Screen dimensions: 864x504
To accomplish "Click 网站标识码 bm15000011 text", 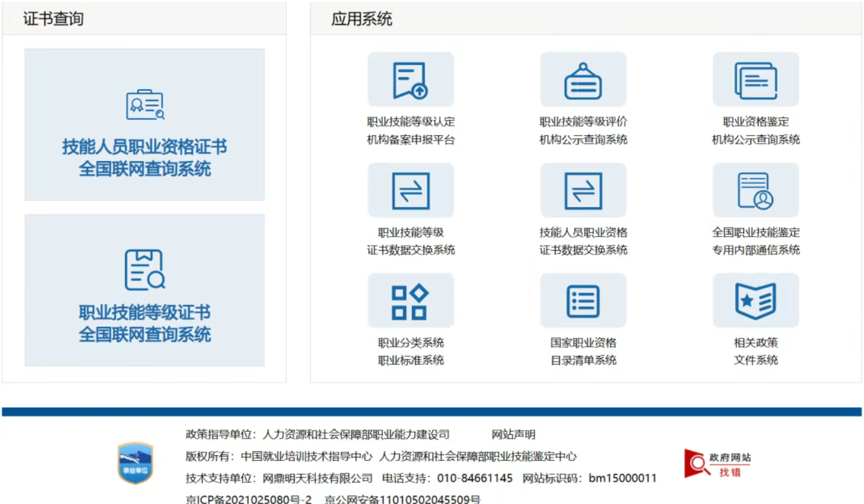I will coord(589,478).
